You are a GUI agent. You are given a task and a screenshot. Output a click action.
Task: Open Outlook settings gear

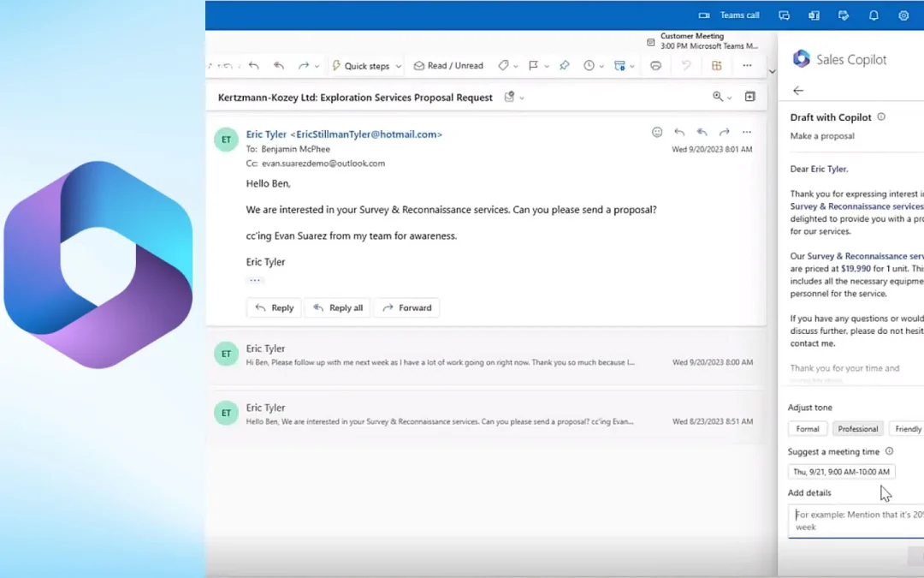coord(903,15)
